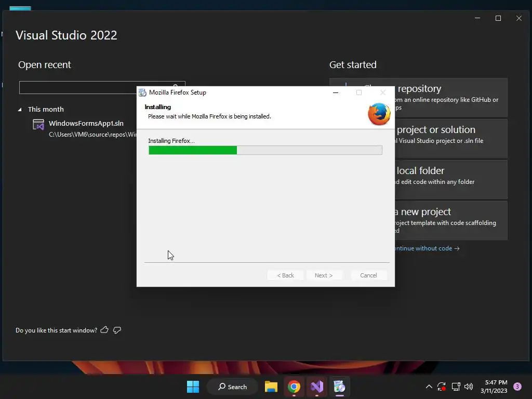Collapse the This month group

[x=20, y=109]
